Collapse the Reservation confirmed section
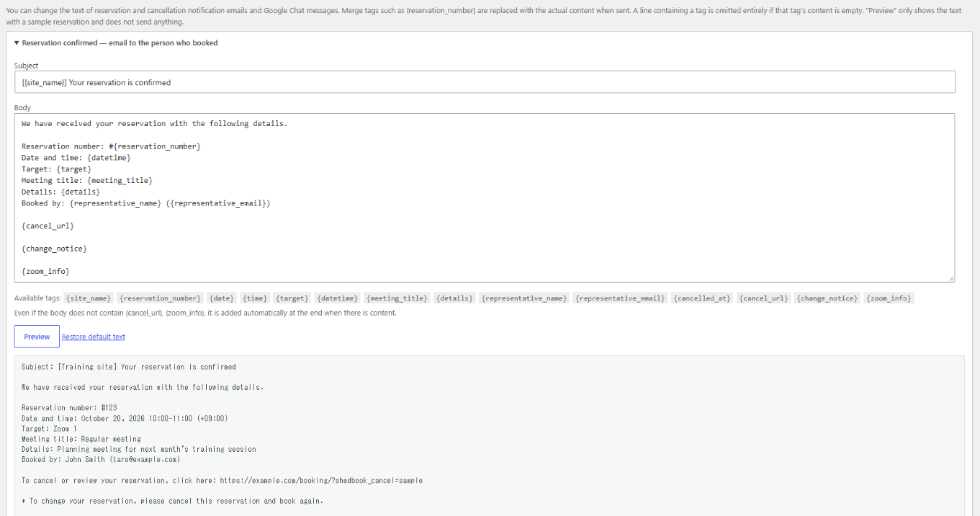Screen dimensions: 980x516 (x=116, y=43)
